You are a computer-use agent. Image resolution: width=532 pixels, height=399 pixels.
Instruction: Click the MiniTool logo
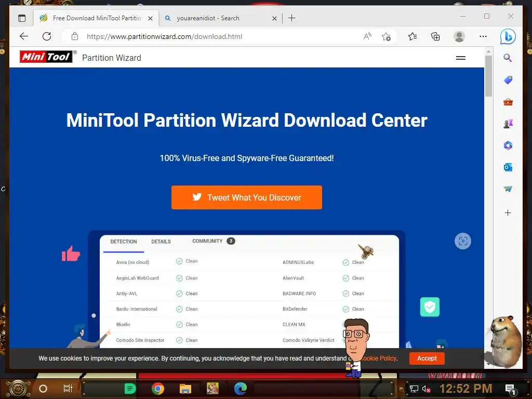point(46,57)
